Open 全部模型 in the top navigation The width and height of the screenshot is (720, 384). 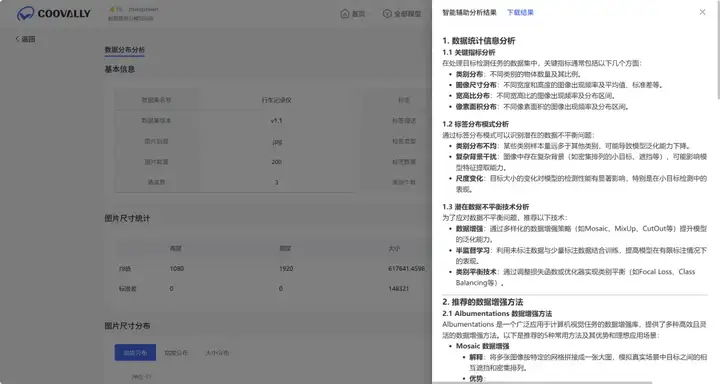pos(407,14)
